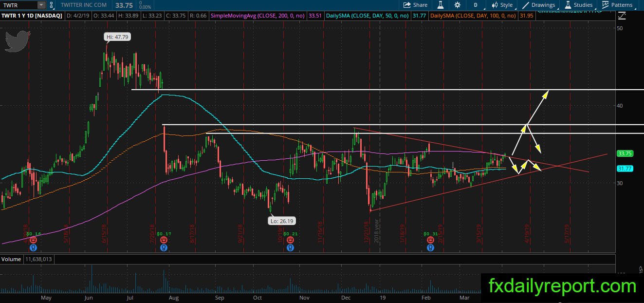
Task: Expand the TWTR symbol dropdown arrow
Action: pos(41,5)
